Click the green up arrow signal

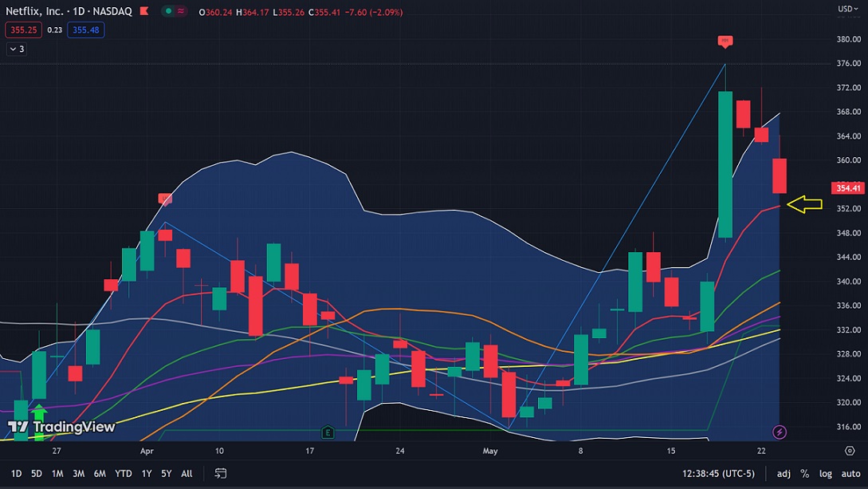[39, 414]
